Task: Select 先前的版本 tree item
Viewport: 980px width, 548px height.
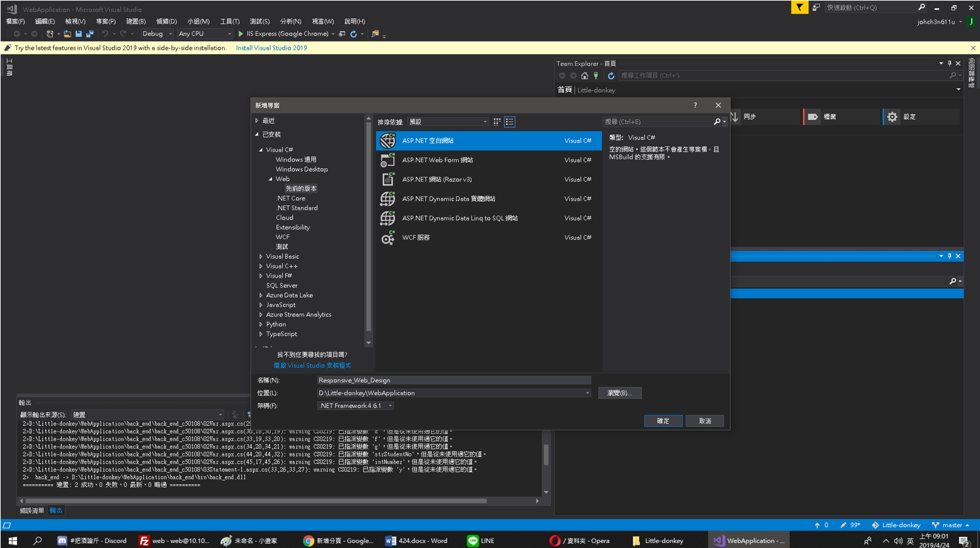Action: coord(301,189)
